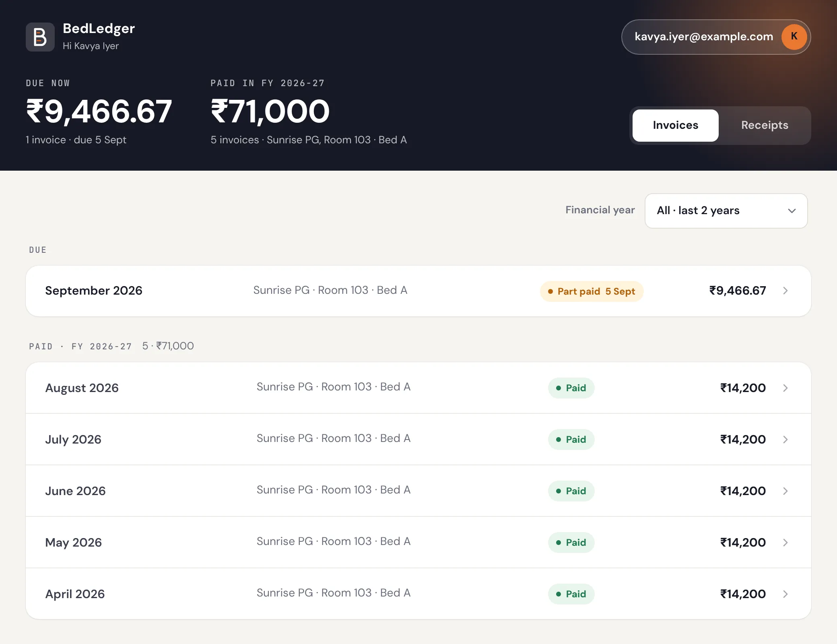Viewport: 837px width, 644px height.
Task: Open the orange K avatar
Action: [794, 37]
